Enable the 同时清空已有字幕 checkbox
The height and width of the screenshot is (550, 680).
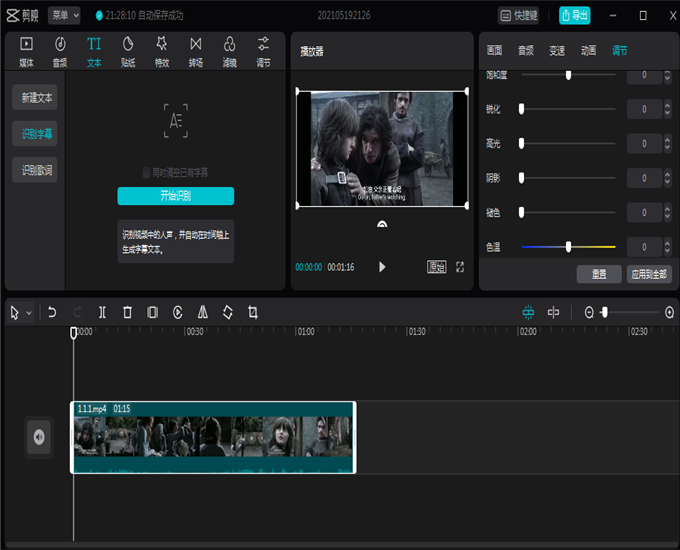tap(147, 172)
